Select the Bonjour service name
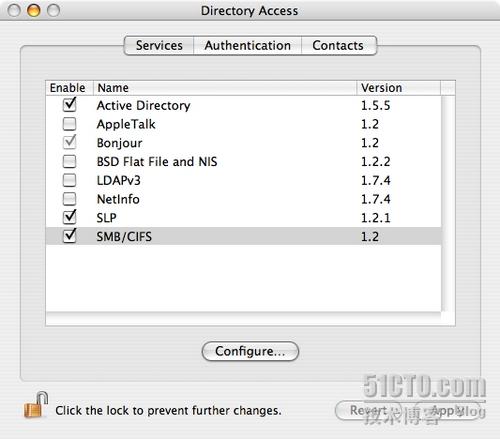 tap(119, 143)
